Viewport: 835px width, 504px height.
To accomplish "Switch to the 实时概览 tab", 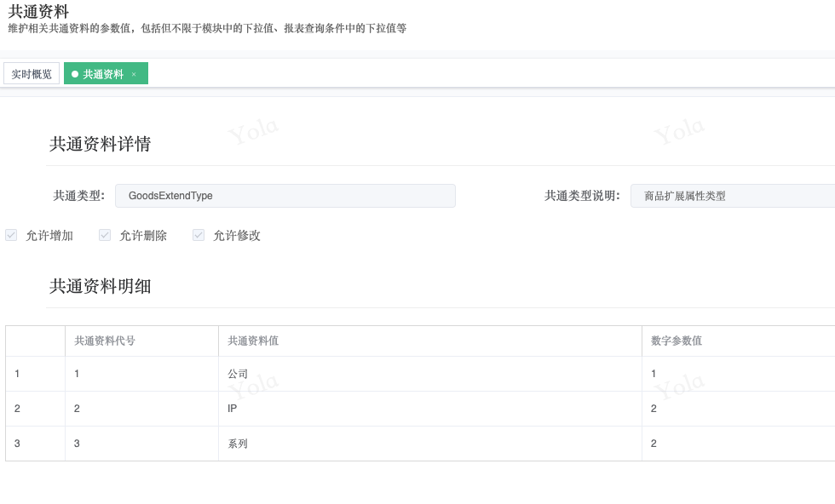I will (32, 74).
